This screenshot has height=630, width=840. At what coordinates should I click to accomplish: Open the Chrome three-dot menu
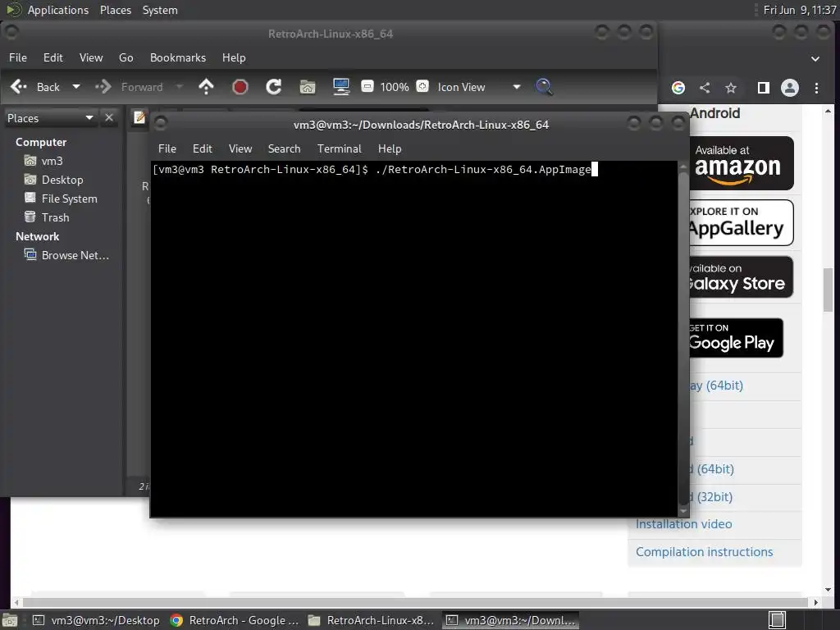pos(816,87)
